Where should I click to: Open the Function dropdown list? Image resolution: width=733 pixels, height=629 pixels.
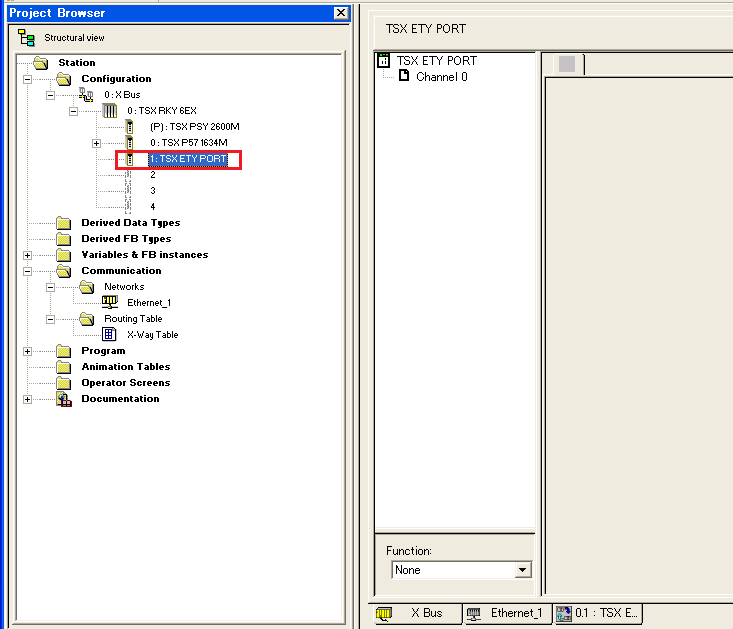click(x=521, y=570)
